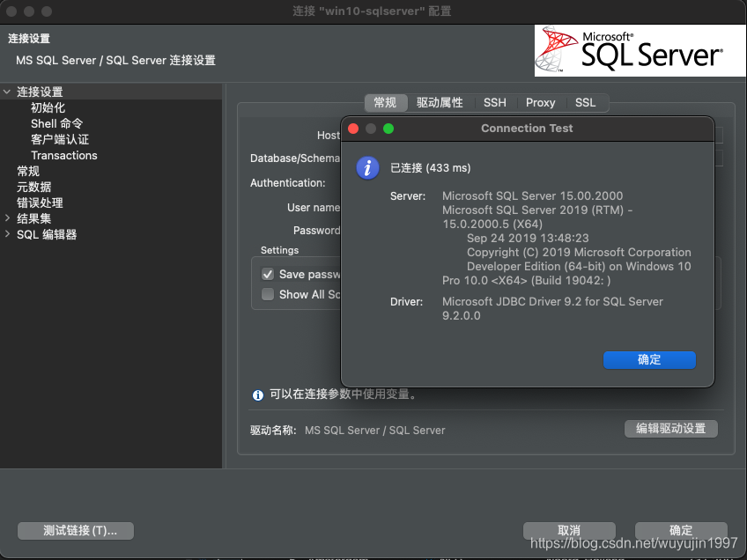Open the SSH tab
This screenshot has height=560, width=747.
tap(494, 102)
